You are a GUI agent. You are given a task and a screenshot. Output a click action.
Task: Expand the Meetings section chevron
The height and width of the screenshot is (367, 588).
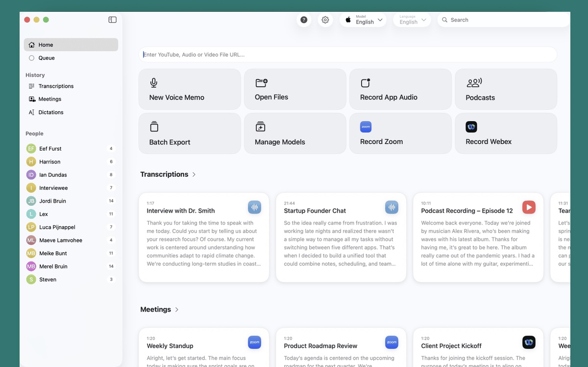click(177, 310)
